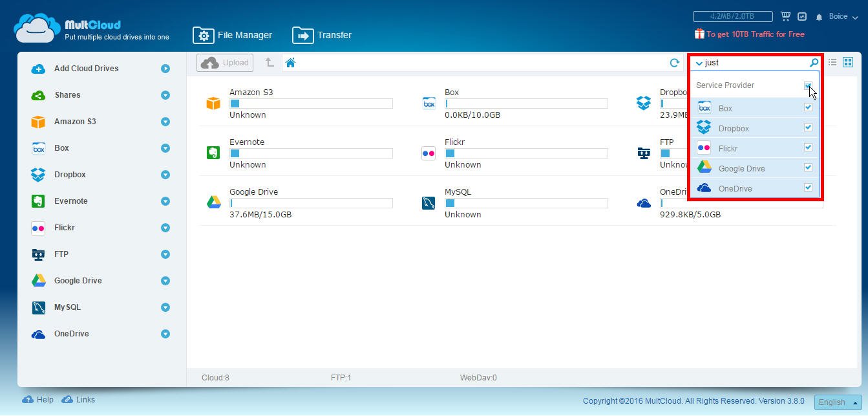Click in the search text field
Viewport: 868px width, 416px height.
753,63
